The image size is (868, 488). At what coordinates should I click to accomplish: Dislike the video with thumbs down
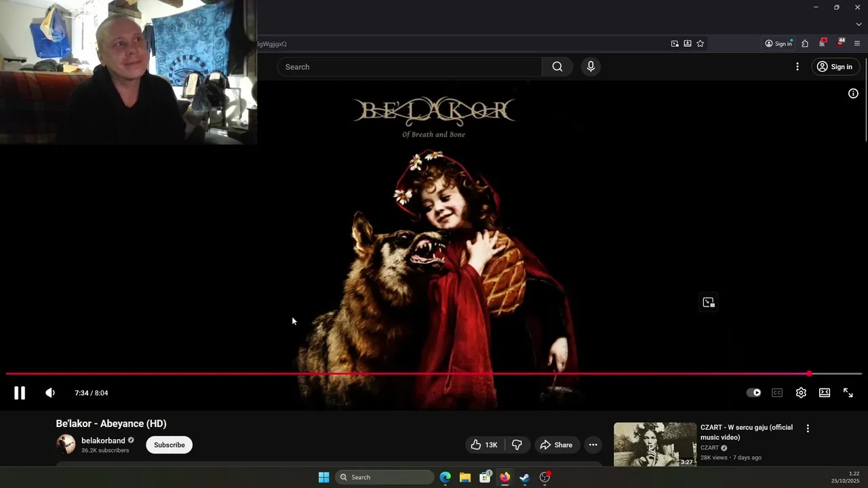[517, 445]
